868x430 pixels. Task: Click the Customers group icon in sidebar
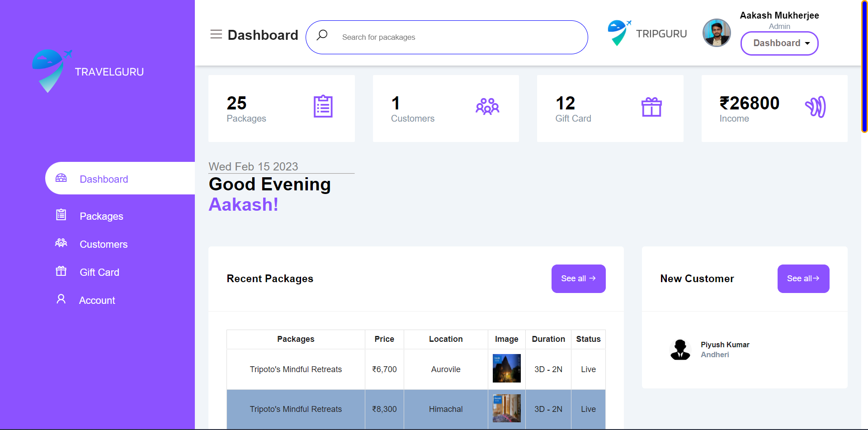coord(61,243)
